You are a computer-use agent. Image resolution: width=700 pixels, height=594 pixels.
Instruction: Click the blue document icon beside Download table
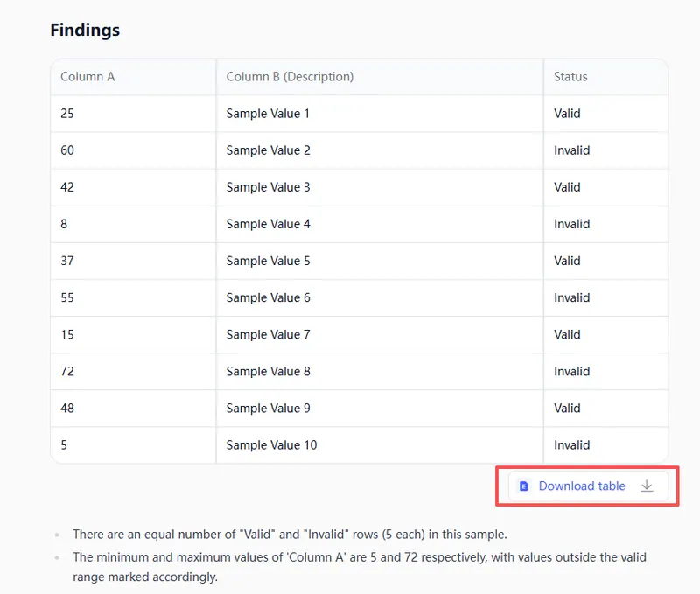(524, 486)
